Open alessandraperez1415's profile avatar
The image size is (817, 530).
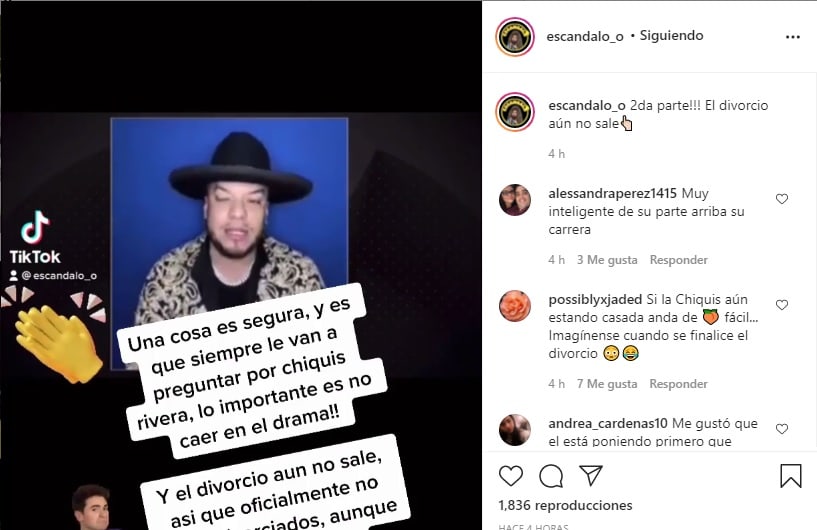[515, 200]
